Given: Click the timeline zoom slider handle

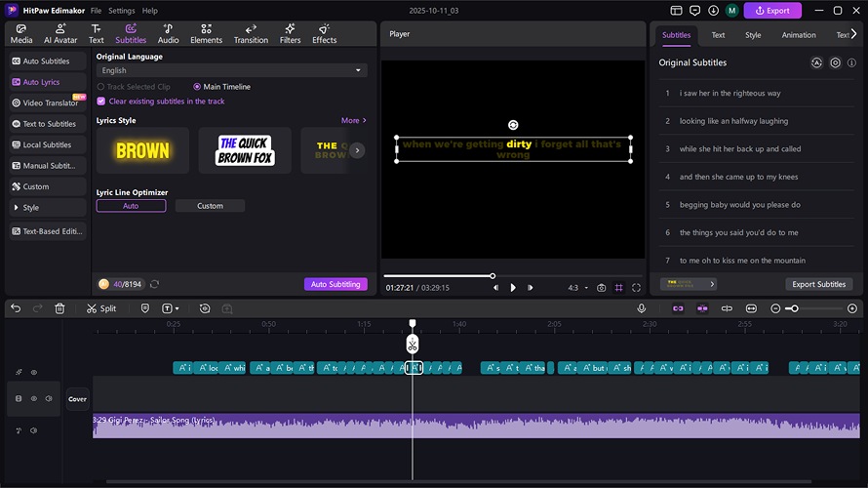Looking at the screenshot, I should point(794,308).
